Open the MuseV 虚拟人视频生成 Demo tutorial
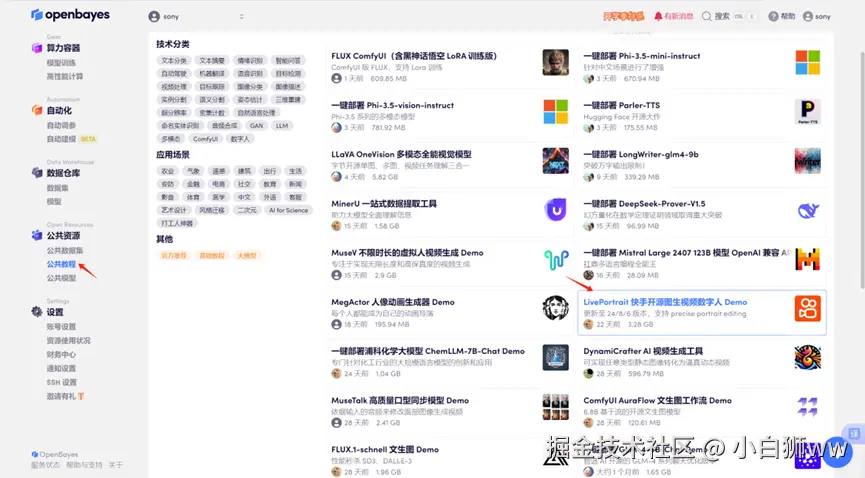 coord(407,253)
